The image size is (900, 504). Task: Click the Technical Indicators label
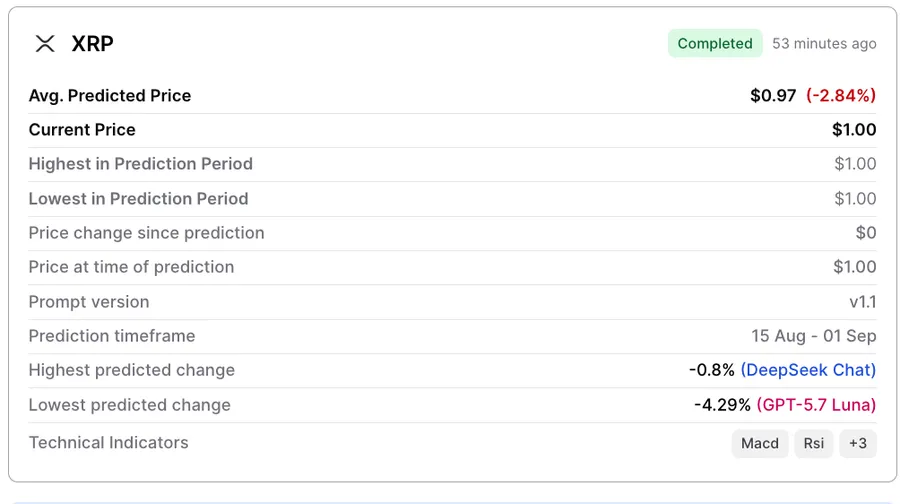pyautogui.click(x=108, y=443)
